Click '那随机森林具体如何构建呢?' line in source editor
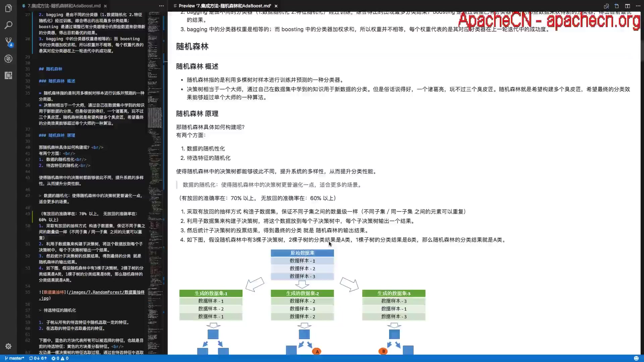 coord(71,147)
